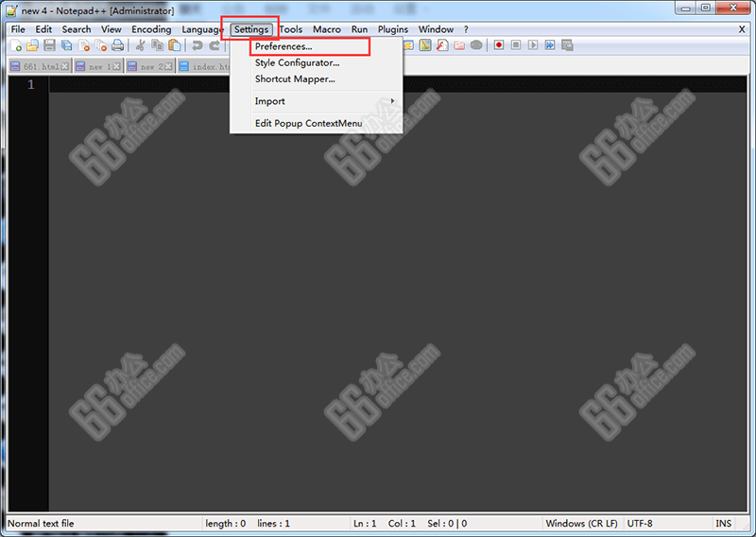Toggle the INS insert mode indicator
Screen dimensions: 756x537
[723, 524]
